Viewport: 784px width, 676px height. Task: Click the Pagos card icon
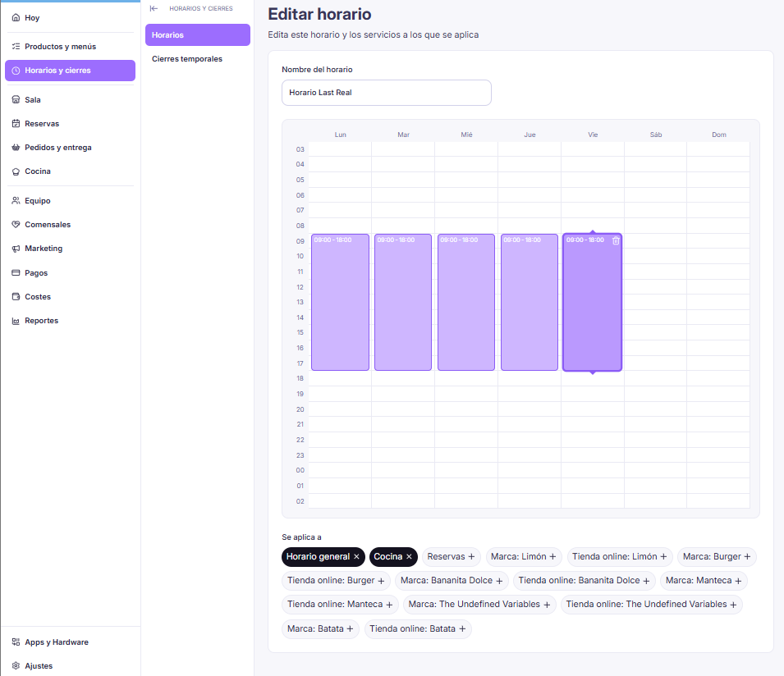tap(16, 273)
